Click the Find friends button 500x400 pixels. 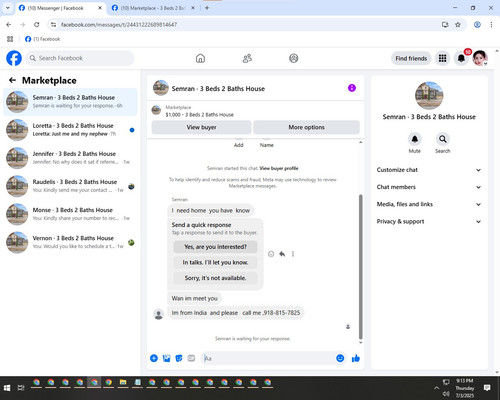(x=411, y=58)
